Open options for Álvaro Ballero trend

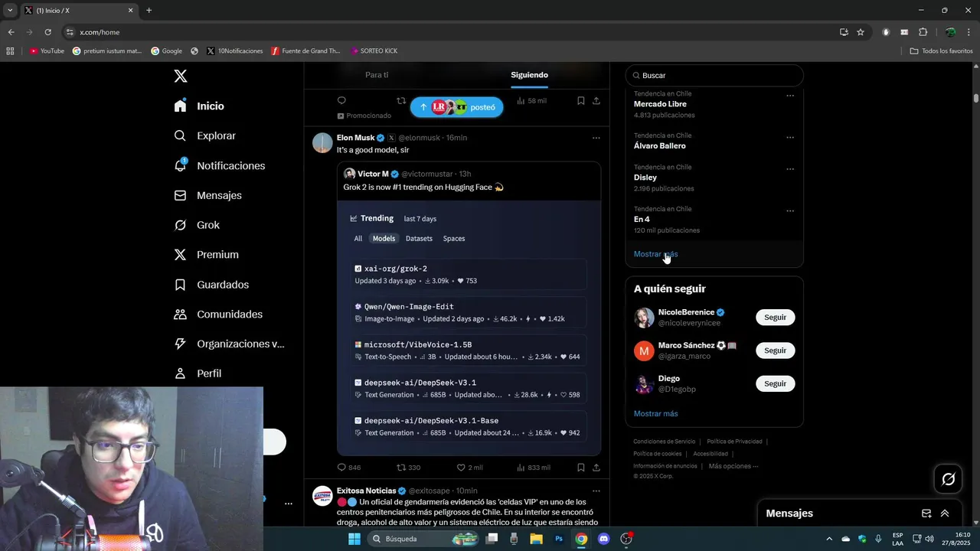790,138
